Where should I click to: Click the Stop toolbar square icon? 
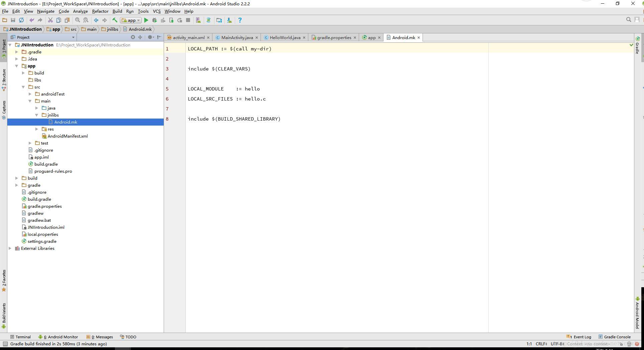point(188,20)
